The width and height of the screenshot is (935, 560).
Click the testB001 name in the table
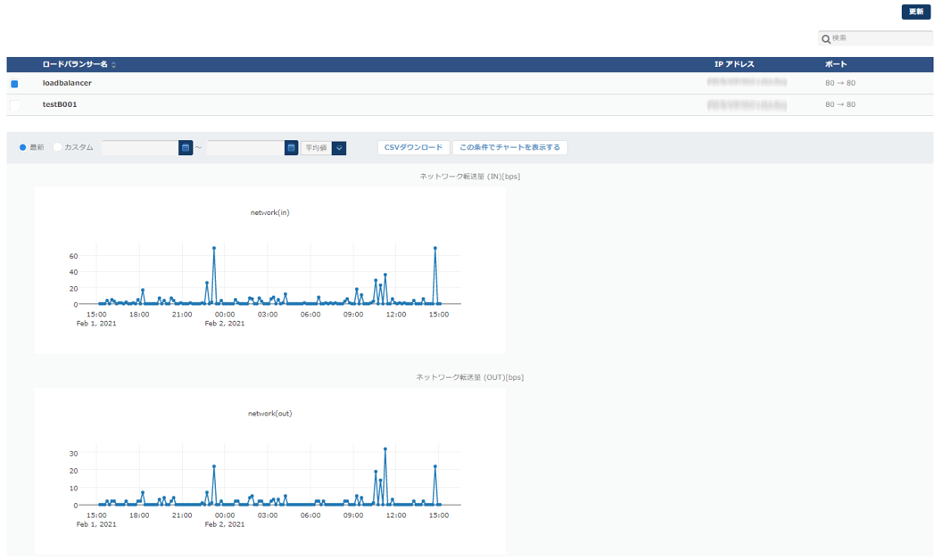tap(60, 104)
